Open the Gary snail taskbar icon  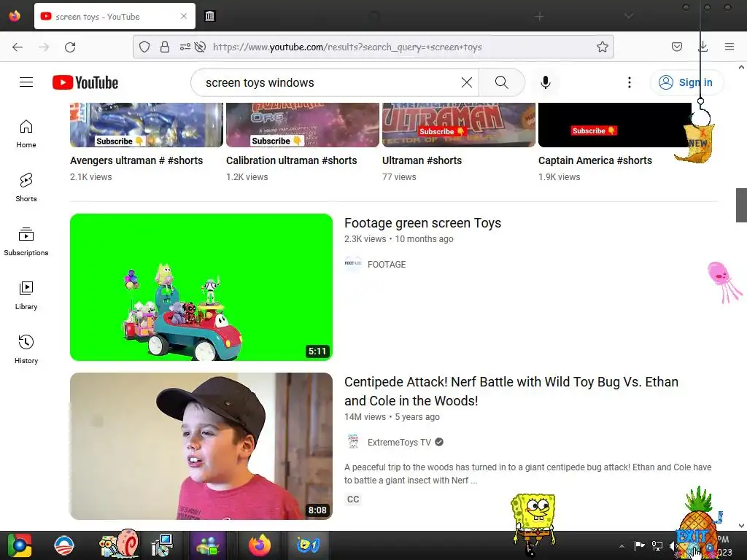118,544
